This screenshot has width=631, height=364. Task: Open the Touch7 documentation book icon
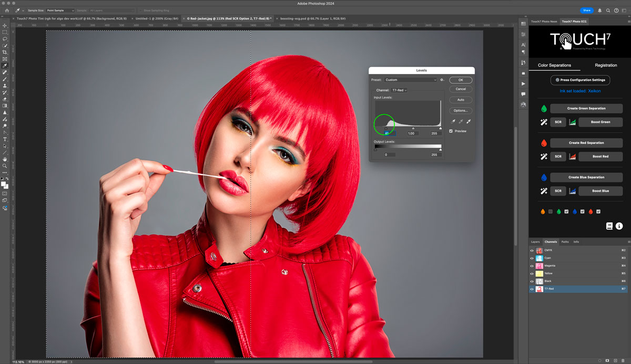(x=609, y=226)
